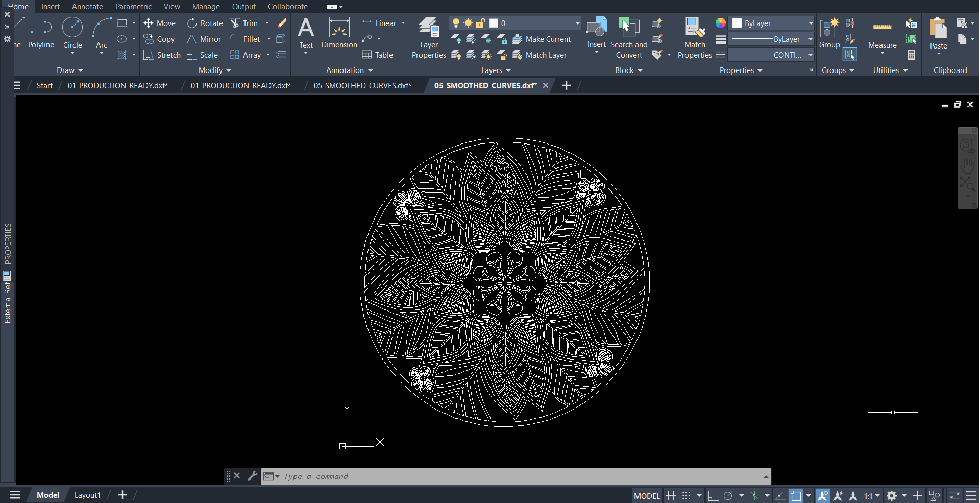Image resolution: width=980 pixels, height=503 pixels.
Task: Toggle snap mode in status bar
Action: 687,496
